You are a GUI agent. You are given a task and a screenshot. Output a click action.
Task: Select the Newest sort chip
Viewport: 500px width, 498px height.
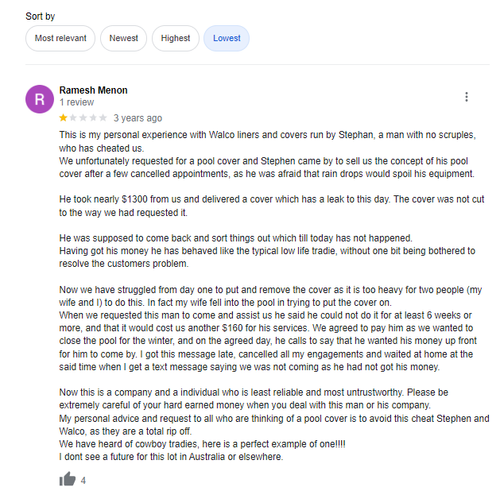pos(124,38)
